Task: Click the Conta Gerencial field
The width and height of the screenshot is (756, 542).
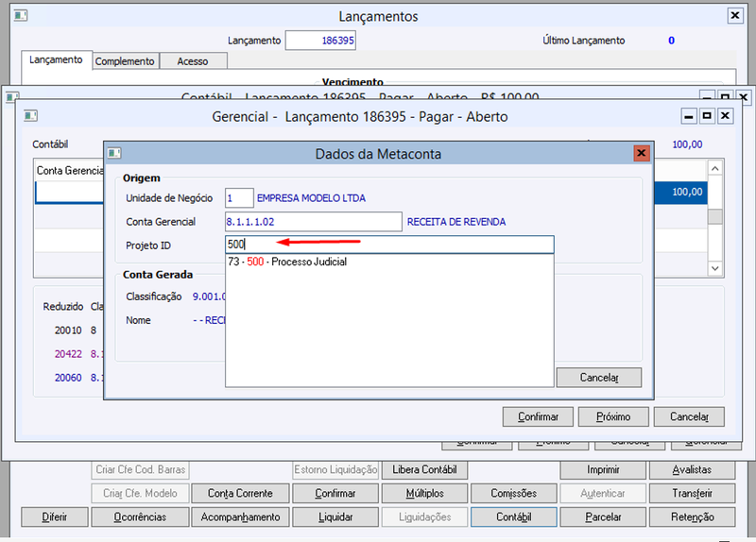Action: point(314,222)
